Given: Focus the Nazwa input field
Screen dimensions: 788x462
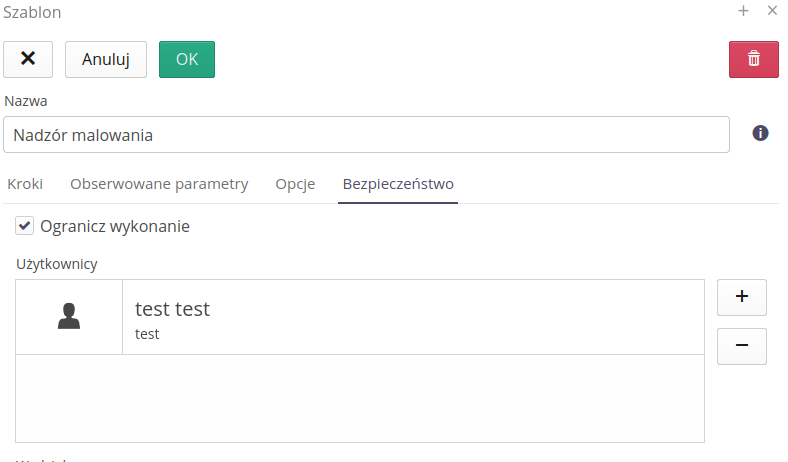Looking at the screenshot, I should (x=366, y=135).
